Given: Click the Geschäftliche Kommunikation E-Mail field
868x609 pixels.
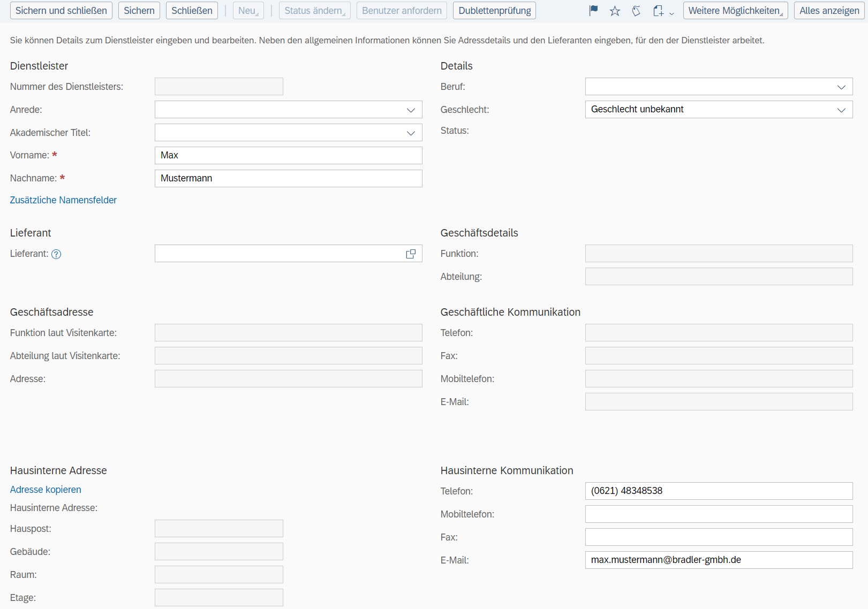Looking at the screenshot, I should (x=719, y=402).
